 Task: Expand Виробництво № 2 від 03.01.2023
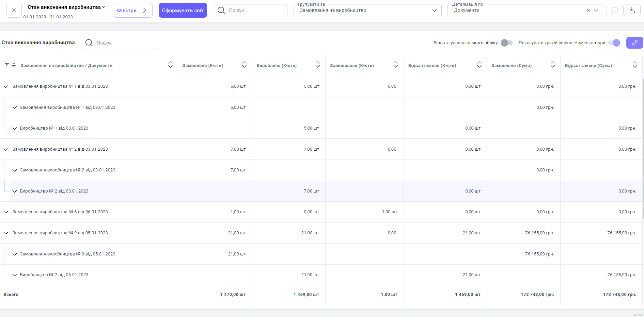15,191
